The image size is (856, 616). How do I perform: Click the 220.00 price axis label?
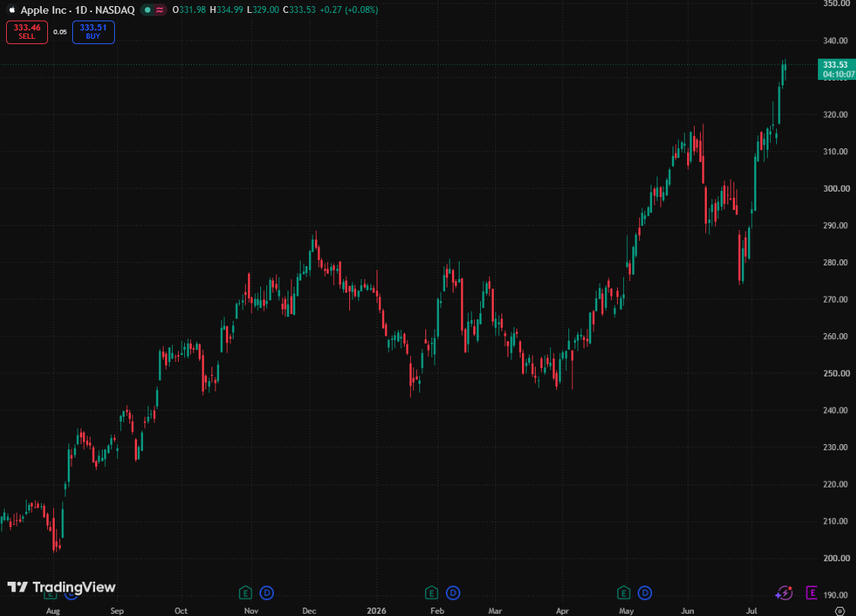(x=835, y=484)
